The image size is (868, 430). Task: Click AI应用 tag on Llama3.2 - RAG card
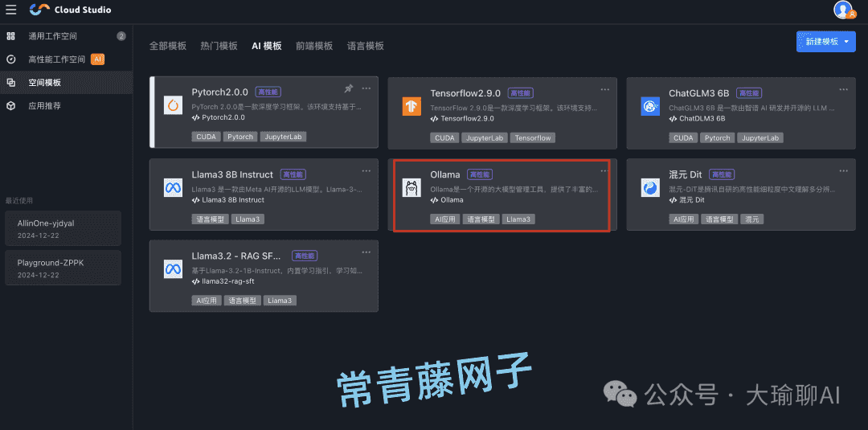point(207,301)
